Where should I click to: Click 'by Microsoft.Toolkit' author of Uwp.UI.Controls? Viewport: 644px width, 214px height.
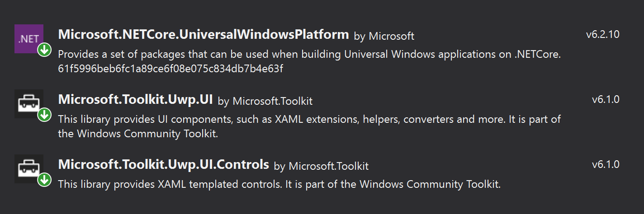[x=321, y=166]
